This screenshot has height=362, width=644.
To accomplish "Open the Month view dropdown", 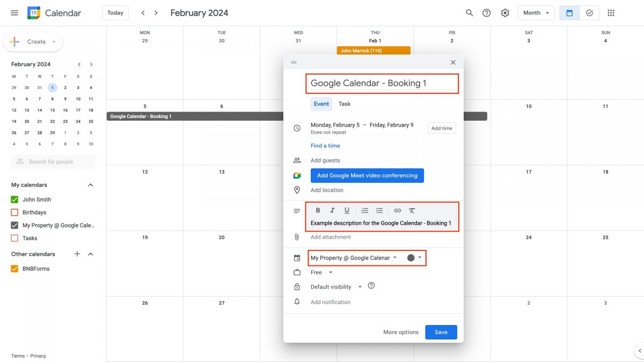I will pyautogui.click(x=535, y=12).
